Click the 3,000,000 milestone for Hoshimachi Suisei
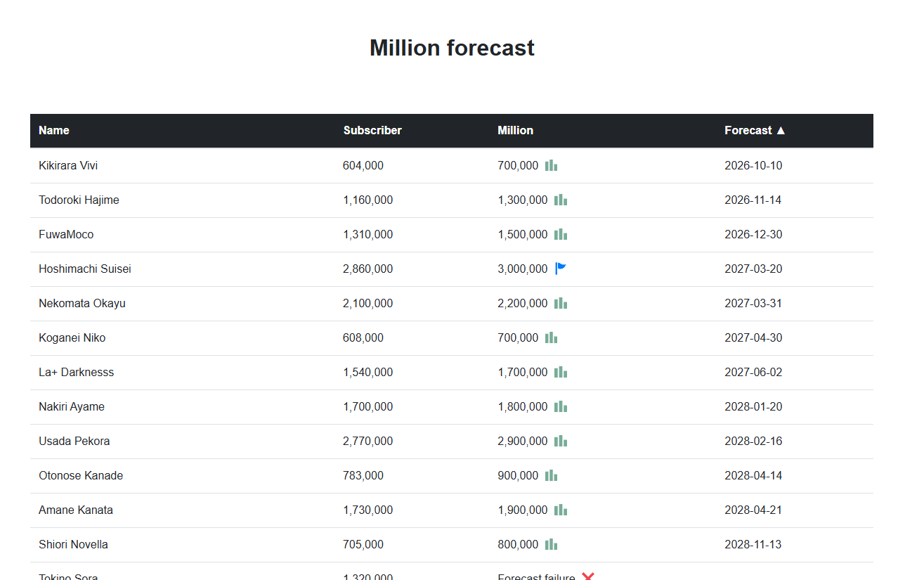Viewport: 924px width, 580px height. [523, 269]
